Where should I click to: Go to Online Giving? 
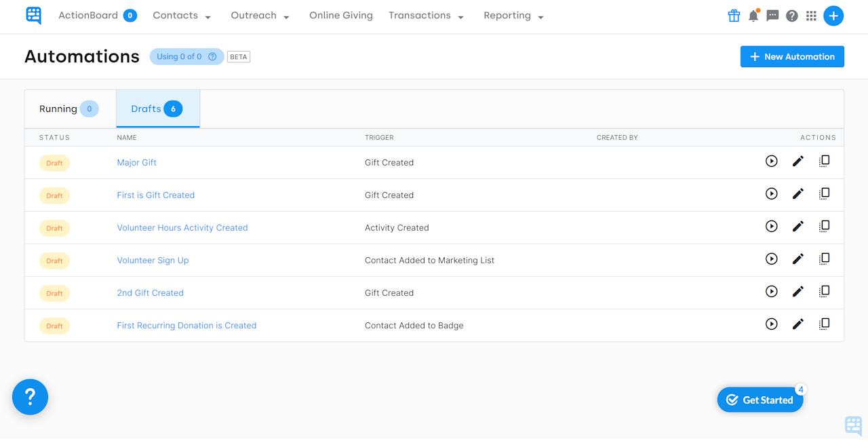pos(341,16)
